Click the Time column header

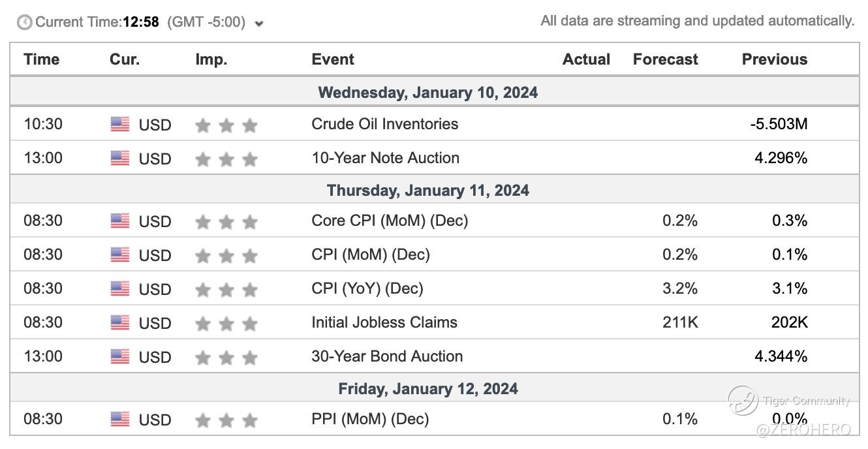pyautogui.click(x=42, y=59)
